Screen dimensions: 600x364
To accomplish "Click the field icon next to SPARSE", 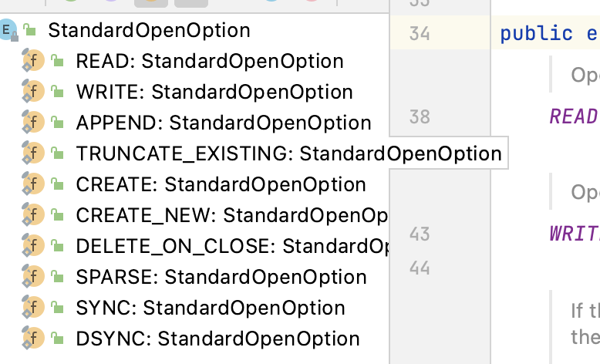I will (33, 277).
